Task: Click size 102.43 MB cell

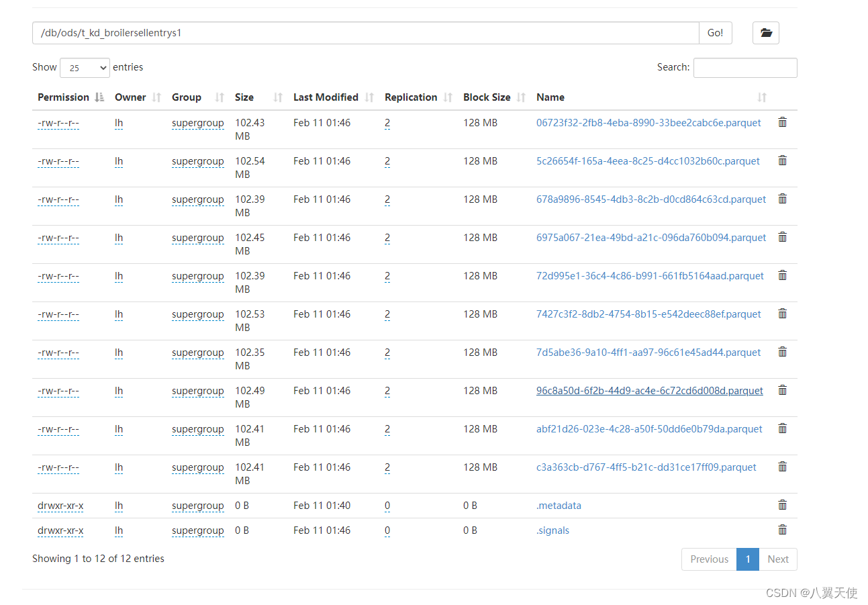Action: point(250,130)
